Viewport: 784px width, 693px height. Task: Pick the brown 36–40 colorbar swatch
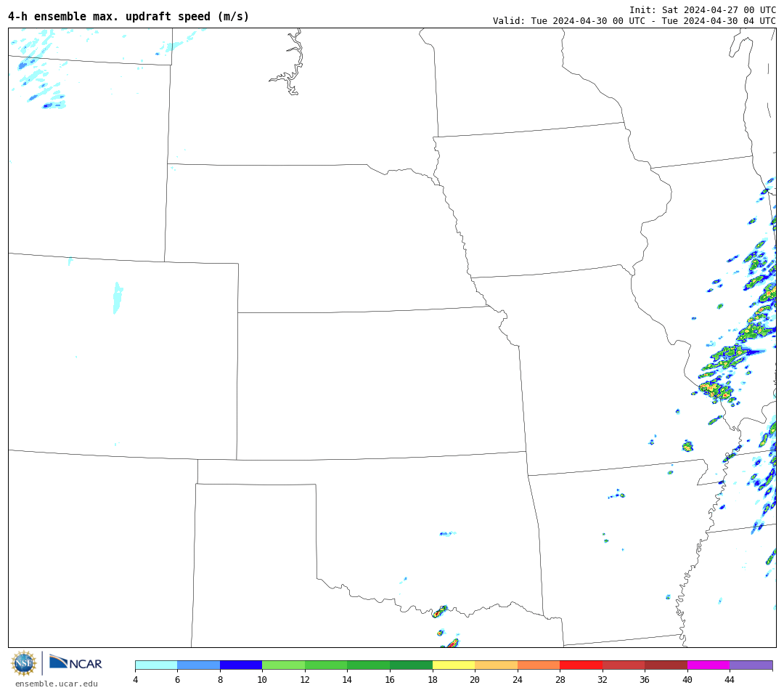click(x=666, y=665)
